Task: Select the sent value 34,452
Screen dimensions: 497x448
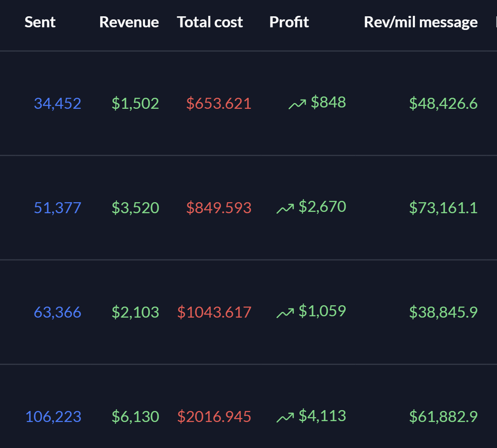Action: click(57, 104)
